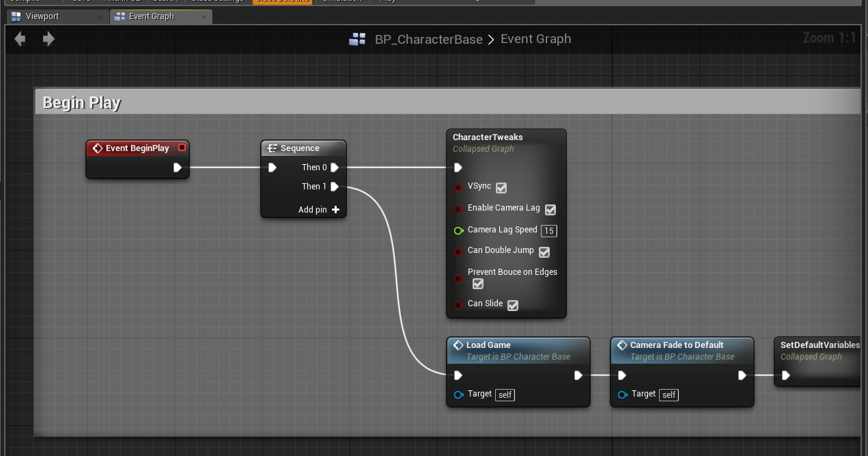The image size is (868, 456).
Task: Click BP_CharacterBase in the breadcrumb
Action: click(428, 40)
